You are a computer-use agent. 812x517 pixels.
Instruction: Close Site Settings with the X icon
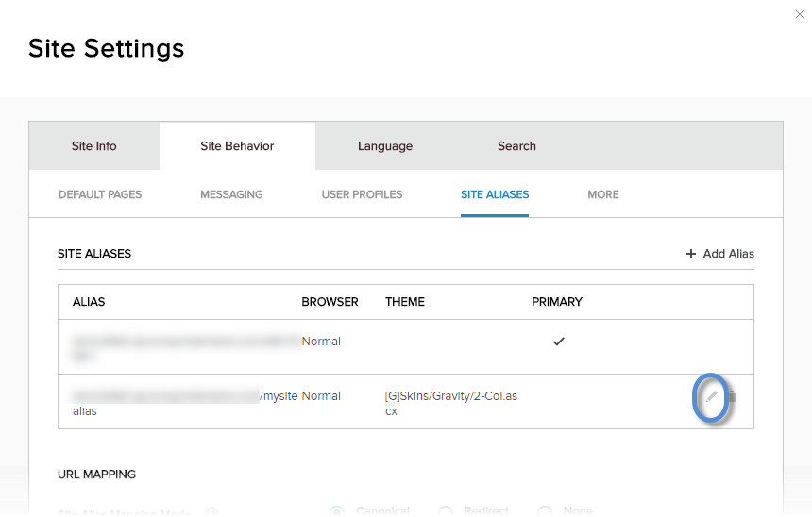point(799,14)
